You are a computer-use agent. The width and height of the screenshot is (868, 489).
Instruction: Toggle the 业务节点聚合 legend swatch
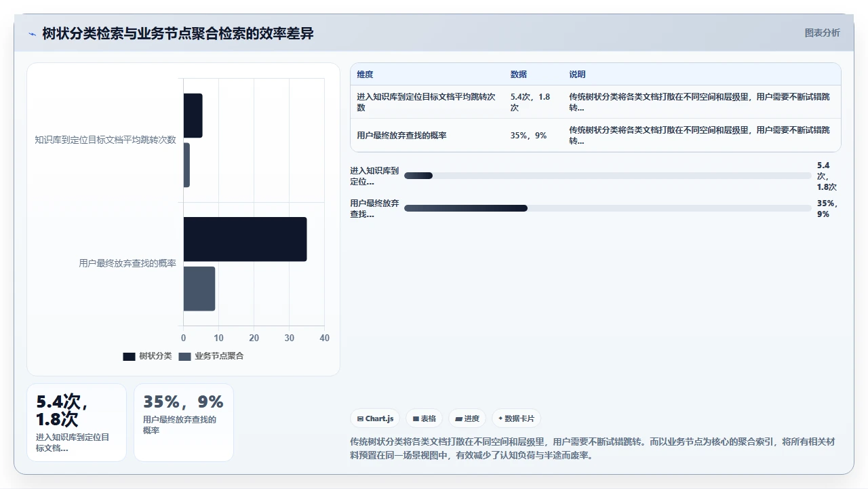tap(184, 357)
